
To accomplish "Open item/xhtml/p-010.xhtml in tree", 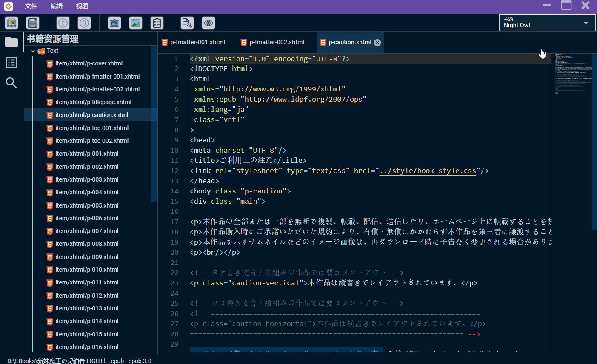I will [87, 270].
